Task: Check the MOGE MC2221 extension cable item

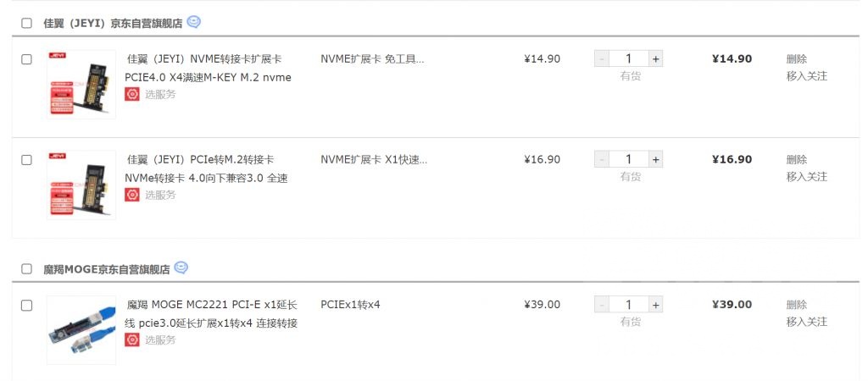Action: 26,305
